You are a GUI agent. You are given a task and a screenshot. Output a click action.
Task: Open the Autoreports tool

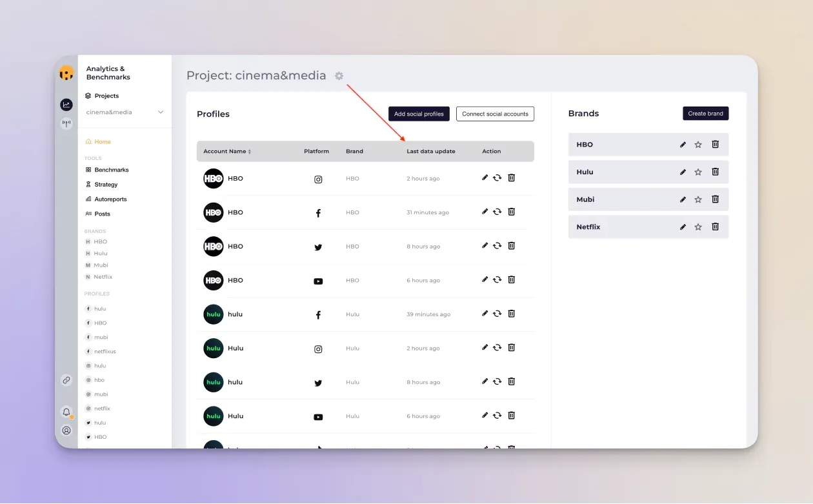tap(106, 199)
